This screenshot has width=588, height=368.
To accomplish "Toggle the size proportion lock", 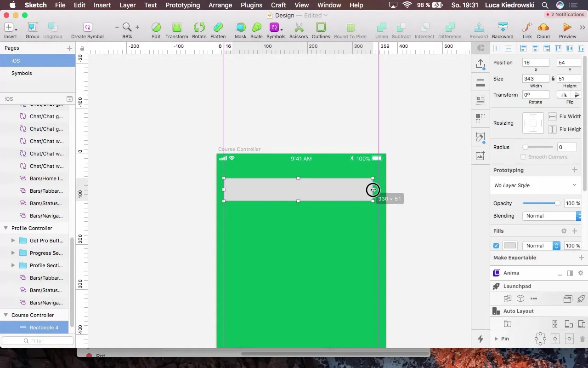I will pyautogui.click(x=553, y=79).
